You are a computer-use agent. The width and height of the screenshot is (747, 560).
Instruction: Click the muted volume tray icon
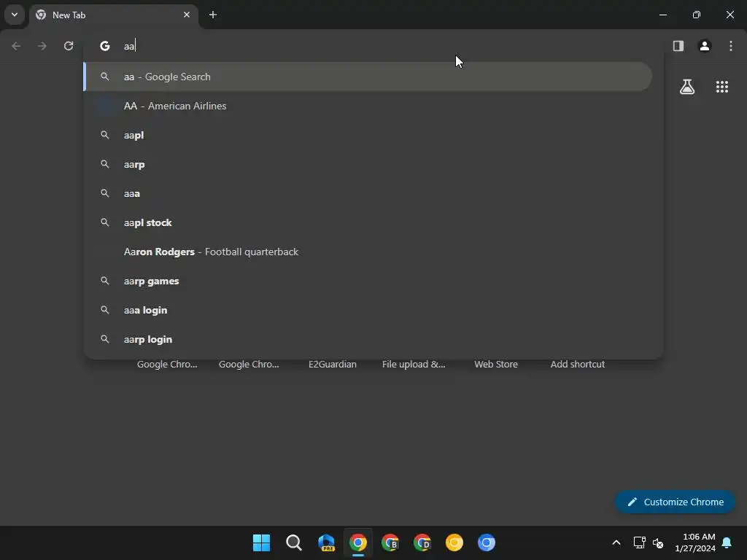pyautogui.click(x=658, y=542)
